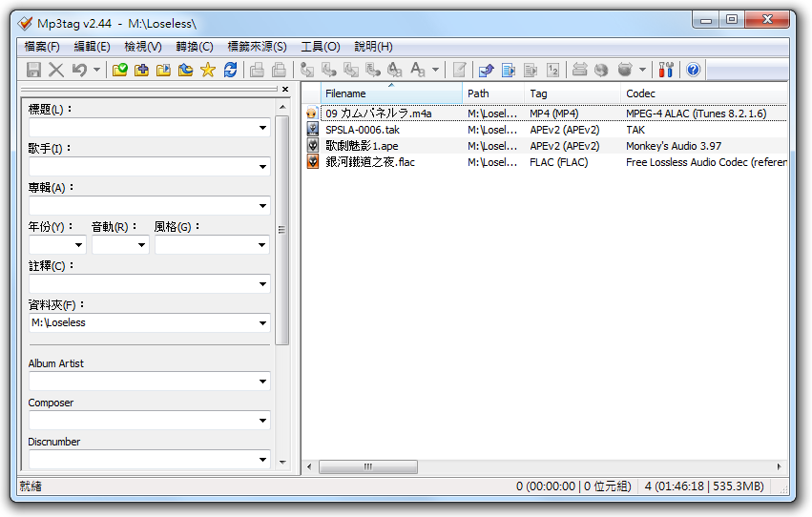Click the Filename to Filename convert icon
This screenshot has height=517, width=812.
(x=351, y=70)
